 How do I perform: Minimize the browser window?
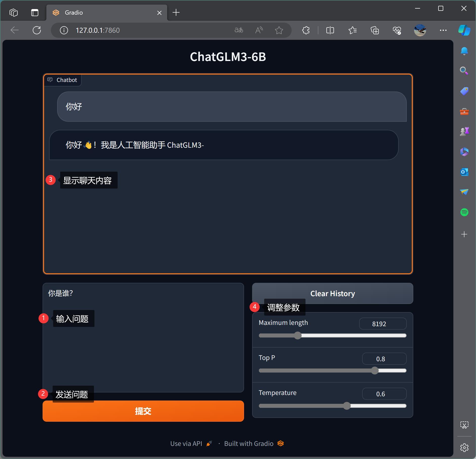coord(418,8)
